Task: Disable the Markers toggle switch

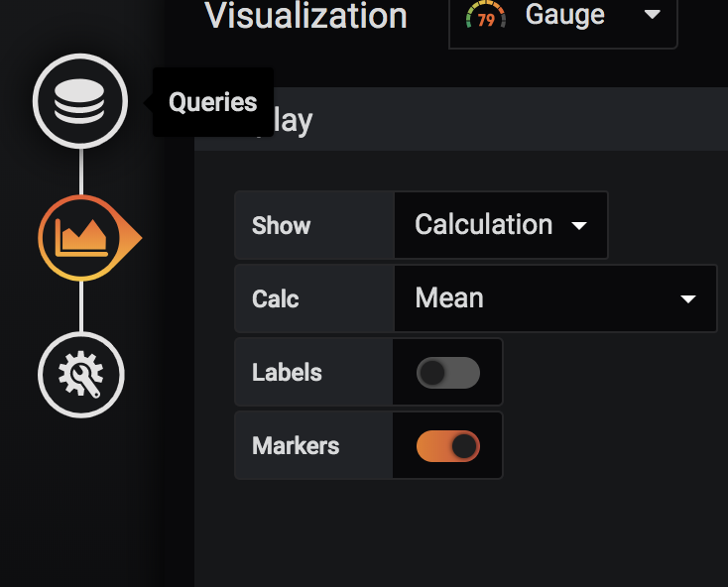Action: click(x=448, y=446)
